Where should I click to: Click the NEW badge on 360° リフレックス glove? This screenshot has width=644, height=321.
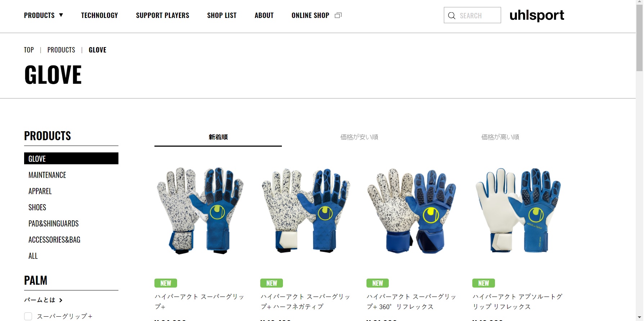click(x=378, y=283)
